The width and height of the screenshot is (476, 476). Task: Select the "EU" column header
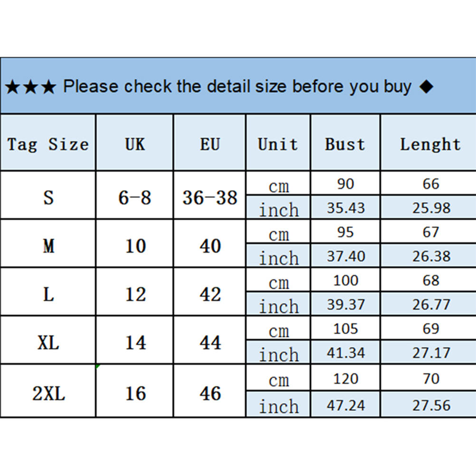210,144
